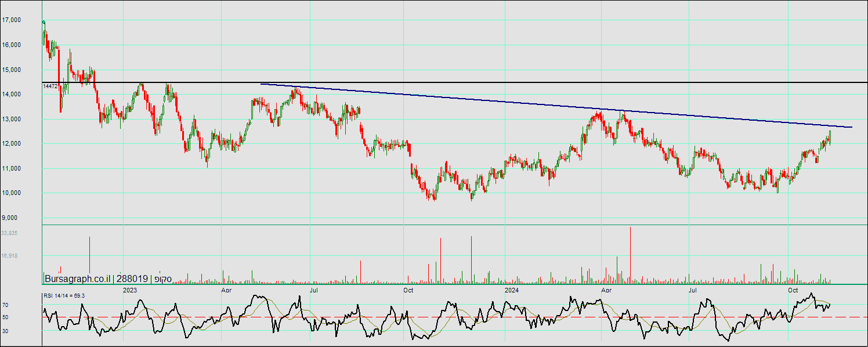Screen dimensions: 868x347
Task: Click the 14472 horizontal level label
Action: [x=50, y=86]
